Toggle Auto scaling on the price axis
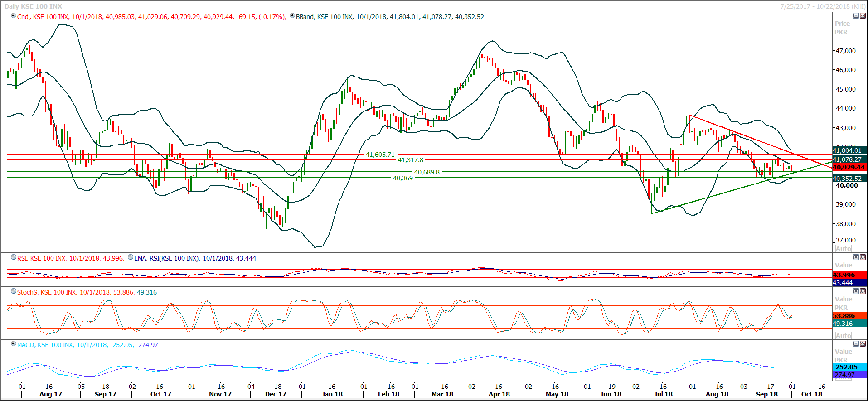The image size is (868, 401). 843,249
